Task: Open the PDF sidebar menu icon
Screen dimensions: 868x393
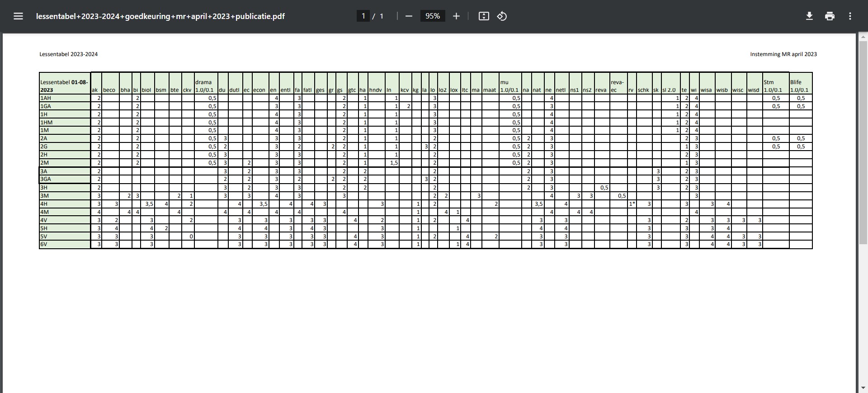Action: (18, 16)
